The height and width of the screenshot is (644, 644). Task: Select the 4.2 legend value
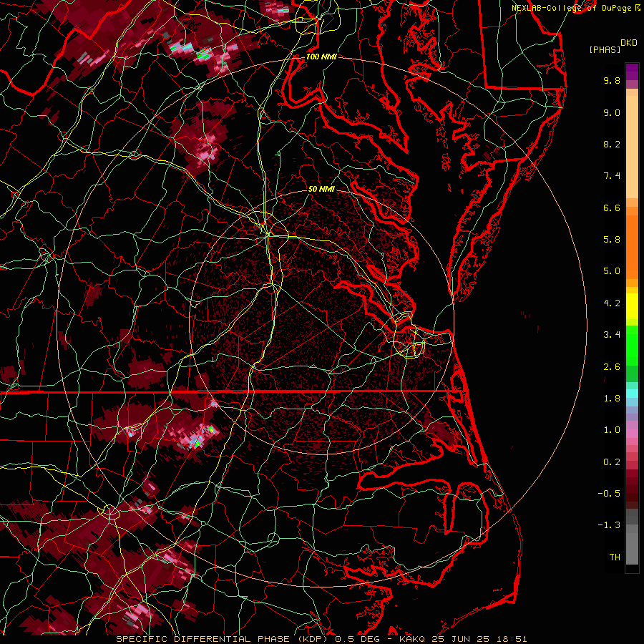612,303
